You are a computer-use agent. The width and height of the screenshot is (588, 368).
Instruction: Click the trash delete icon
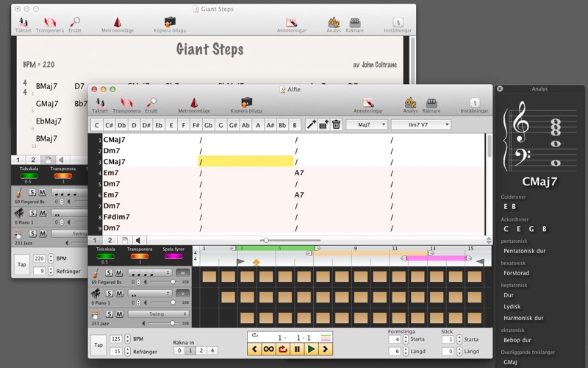pyautogui.click(x=337, y=124)
